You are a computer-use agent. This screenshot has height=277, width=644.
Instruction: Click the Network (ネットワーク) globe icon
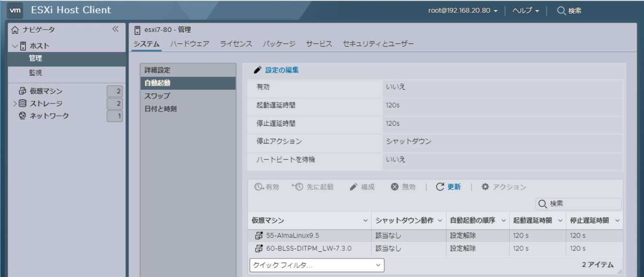point(22,116)
